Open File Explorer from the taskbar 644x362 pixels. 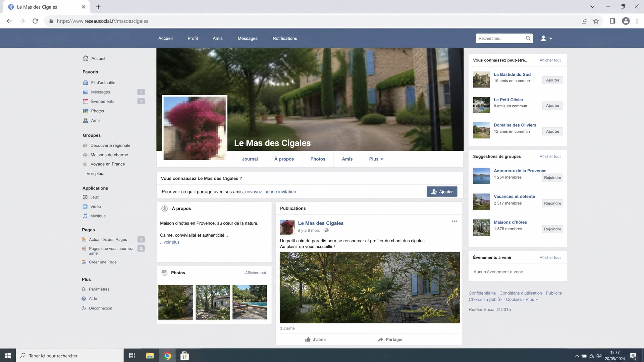coord(150,356)
